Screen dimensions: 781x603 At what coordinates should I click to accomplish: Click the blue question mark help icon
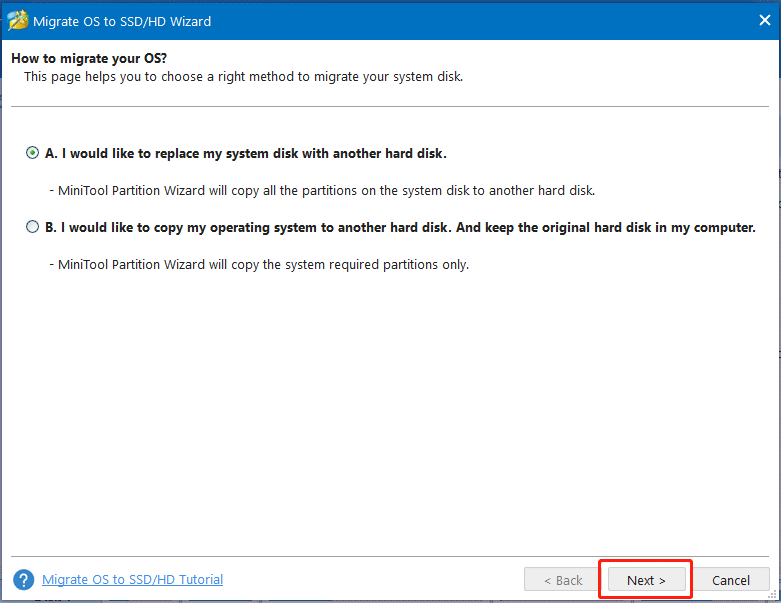pos(23,580)
